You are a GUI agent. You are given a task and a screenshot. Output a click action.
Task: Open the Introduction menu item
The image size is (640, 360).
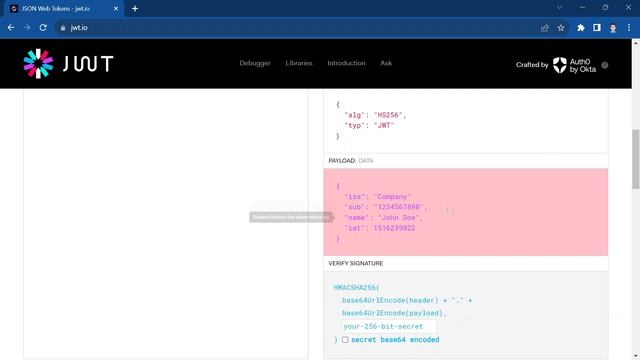click(x=346, y=63)
